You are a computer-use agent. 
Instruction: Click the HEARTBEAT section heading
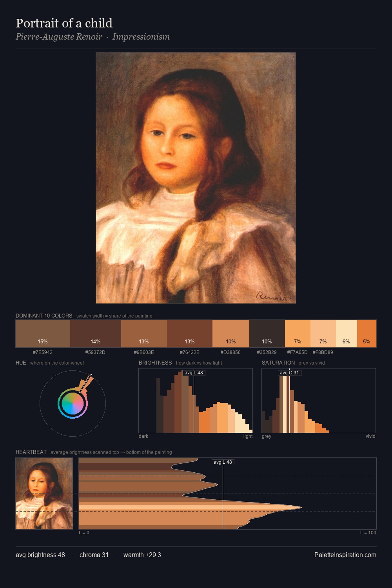click(x=31, y=452)
